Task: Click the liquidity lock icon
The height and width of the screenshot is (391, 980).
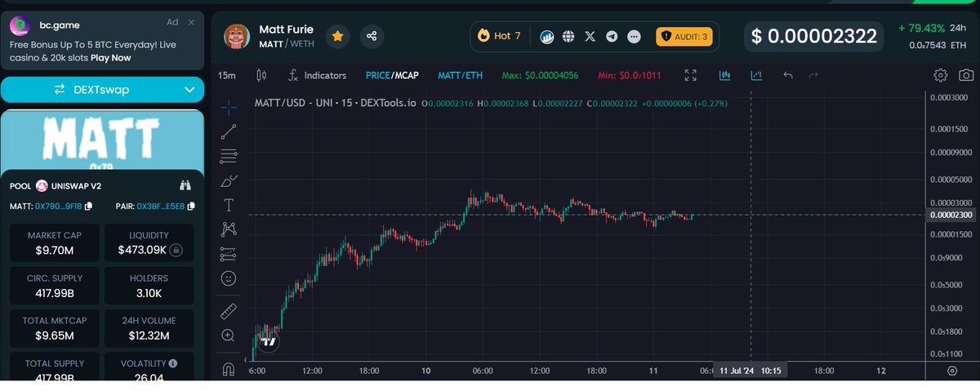Action: tap(176, 250)
